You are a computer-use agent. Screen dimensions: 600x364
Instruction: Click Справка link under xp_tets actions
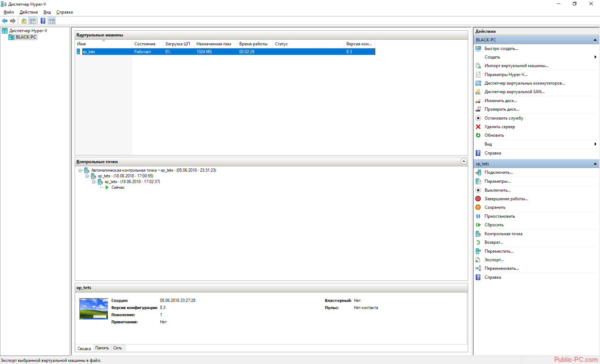coord(492,277)
